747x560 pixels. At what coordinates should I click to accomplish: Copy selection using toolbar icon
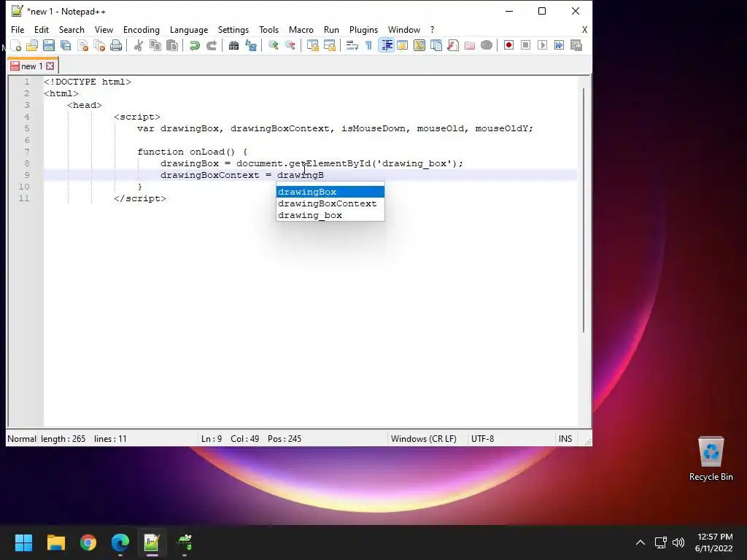pyautogui.click(x=155, y=45)
